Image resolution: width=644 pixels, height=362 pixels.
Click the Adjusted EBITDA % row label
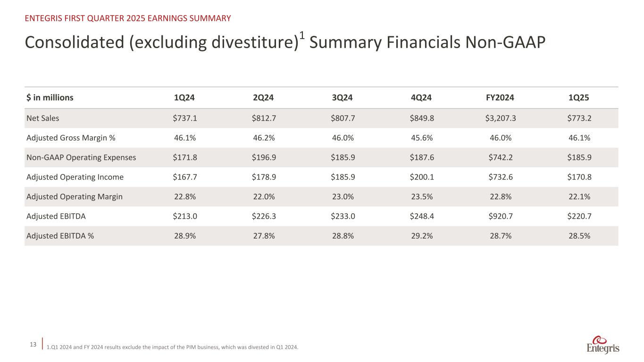click(x=60, y=236)
